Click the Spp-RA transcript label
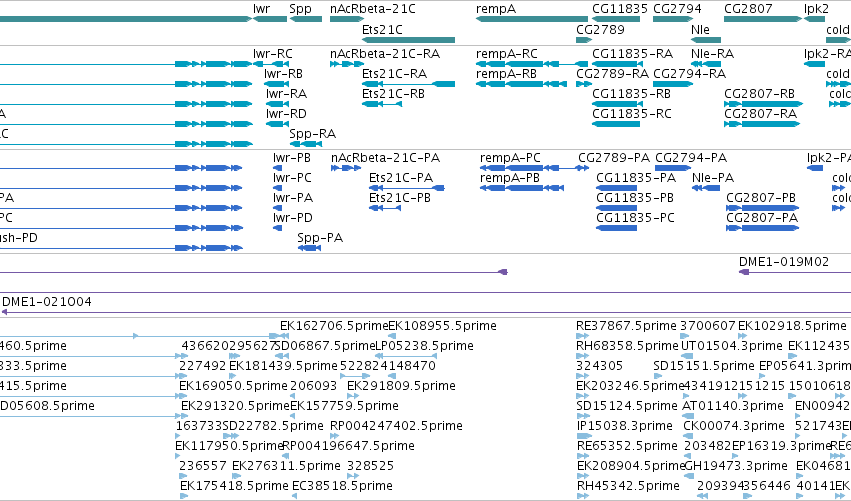Image resolution: width=851 pixels, height=501 pixels. coord(313,134)
